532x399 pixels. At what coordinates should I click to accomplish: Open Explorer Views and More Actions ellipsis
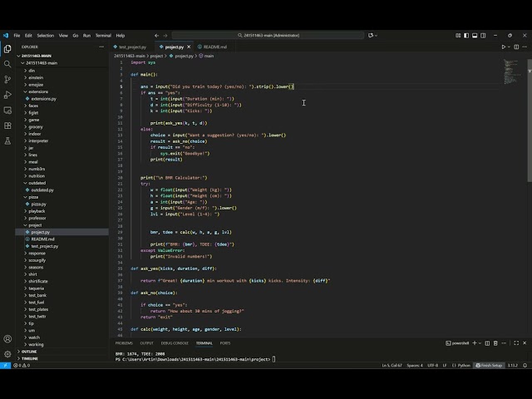[x=101, y=47]
